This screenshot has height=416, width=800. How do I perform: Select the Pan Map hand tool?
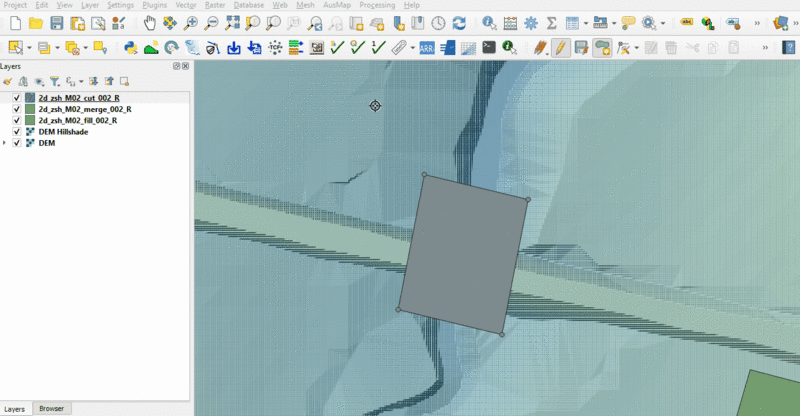tap(149, 22)
